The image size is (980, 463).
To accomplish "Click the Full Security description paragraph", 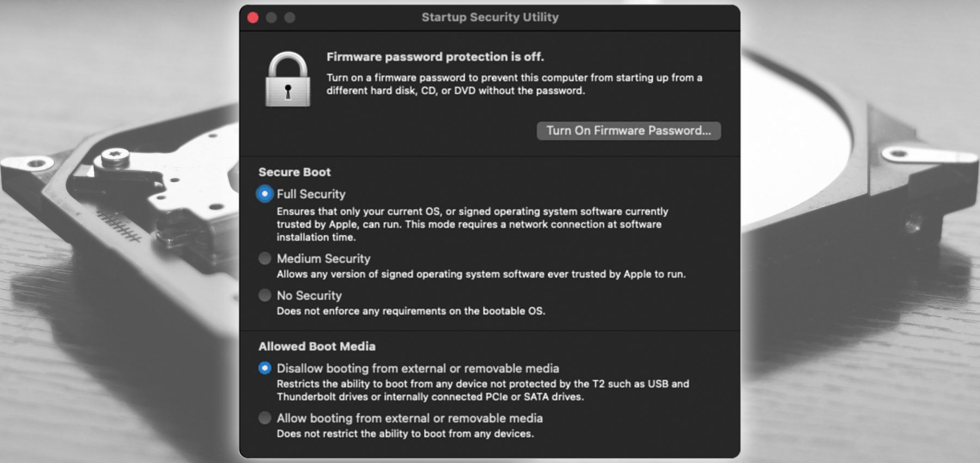I will 471,224.
